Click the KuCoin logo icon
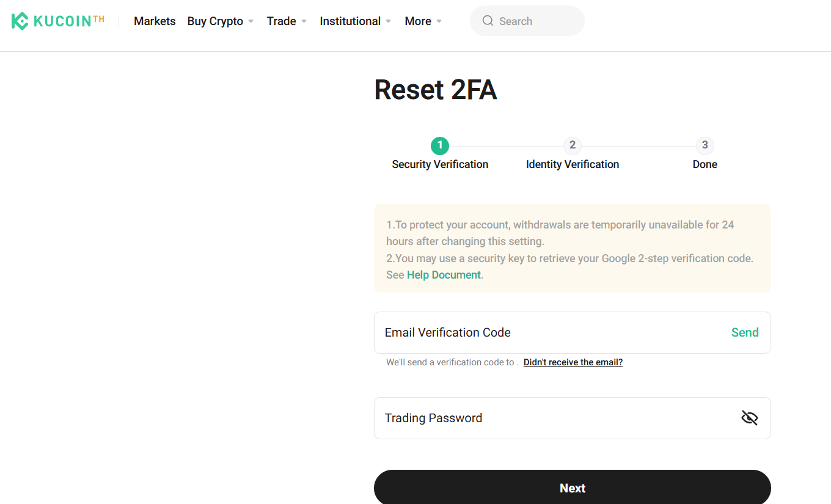Image resolution: width=831 pixels, height=504 pixels. (x=20, y=21)
